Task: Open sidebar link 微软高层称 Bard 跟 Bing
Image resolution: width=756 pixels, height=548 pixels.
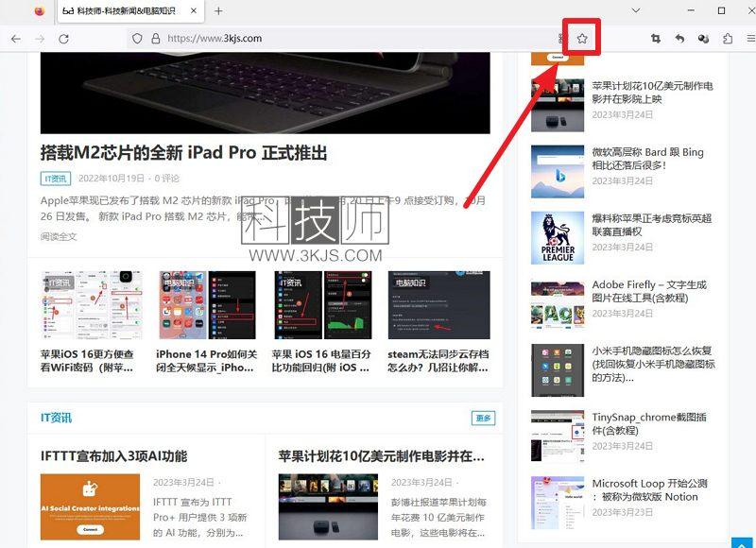Action: click(647, 159)
